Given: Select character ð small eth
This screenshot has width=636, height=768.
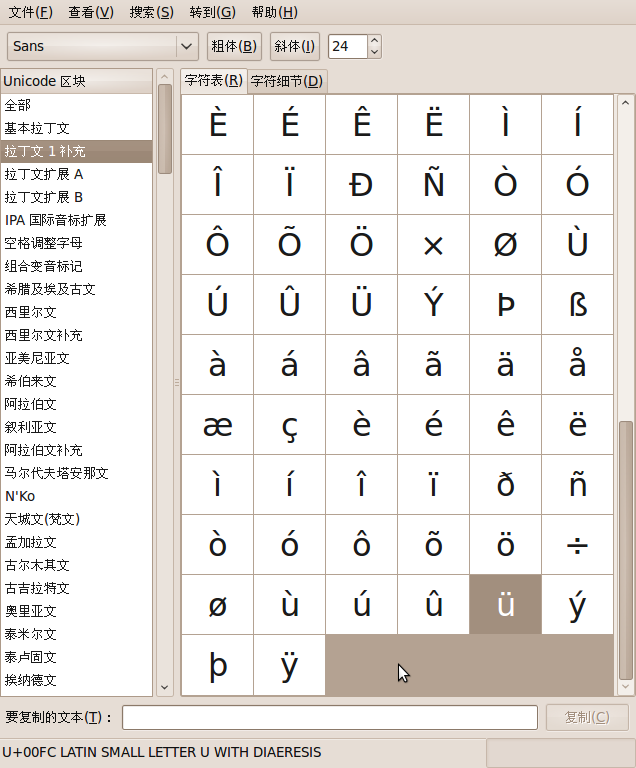Looking at the screenshot, I should click(506, 485).
